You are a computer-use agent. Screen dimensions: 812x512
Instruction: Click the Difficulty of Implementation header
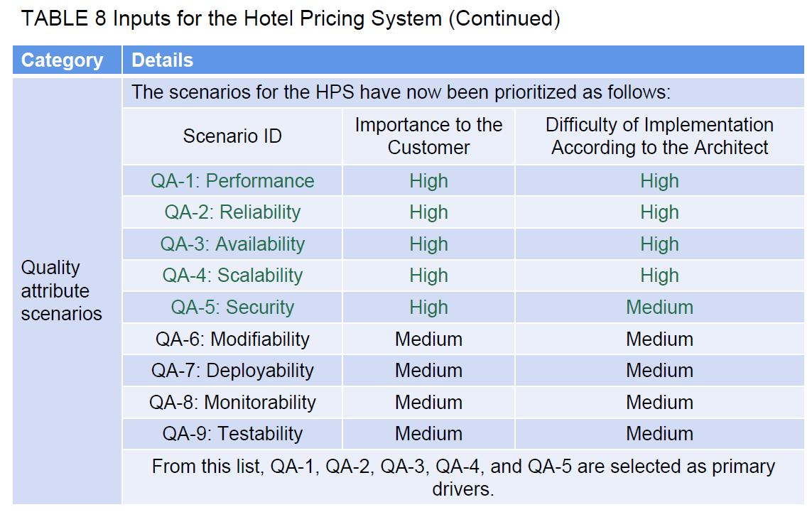(659, 136)
